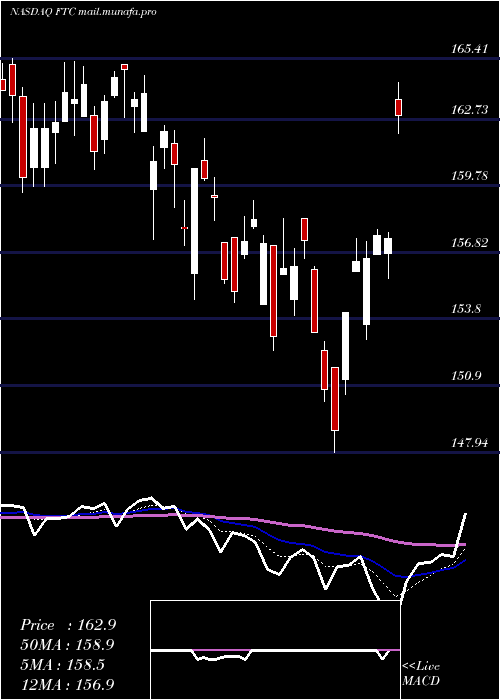The width and height of the screenshot is (500, 700).
Task: Click the 147.94 price level label
Action: (470, 443)
